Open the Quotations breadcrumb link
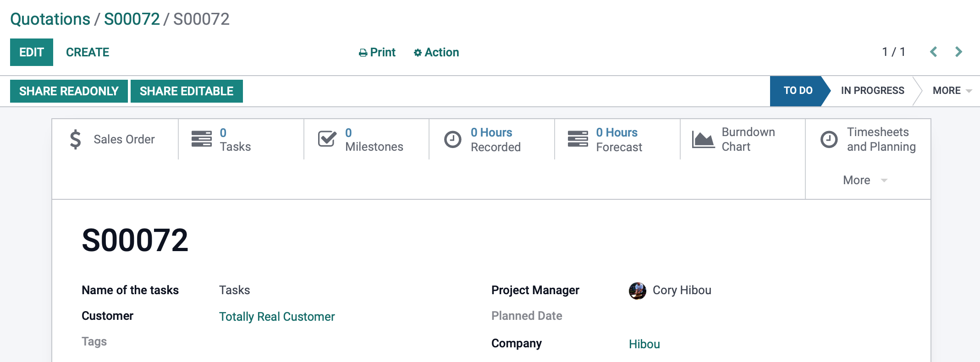Image resolution: width=980 pixels, height=362 pixels. (x=50, y=19)
